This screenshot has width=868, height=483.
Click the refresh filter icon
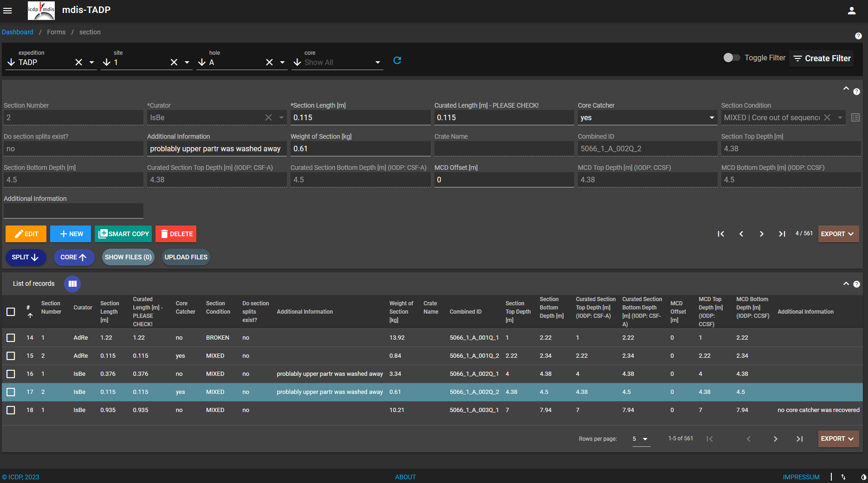pyautogui.click(x=397, y=60)
